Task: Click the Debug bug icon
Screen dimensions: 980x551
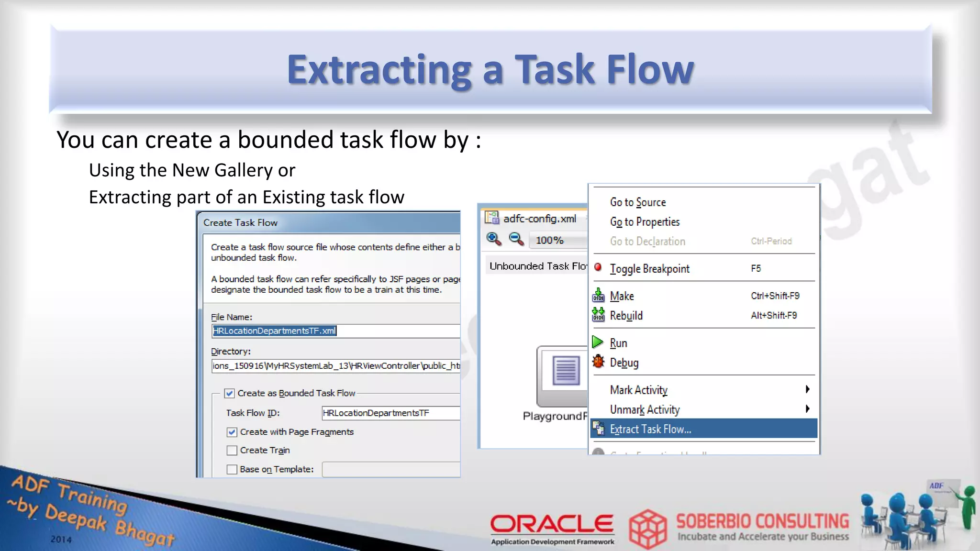Action: coord(598,362)
